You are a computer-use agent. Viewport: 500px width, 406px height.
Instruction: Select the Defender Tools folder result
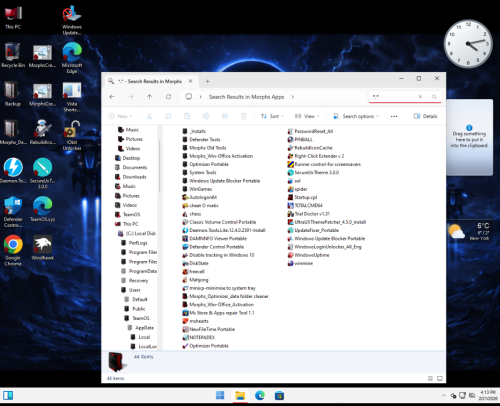click(x=201, y=139)
